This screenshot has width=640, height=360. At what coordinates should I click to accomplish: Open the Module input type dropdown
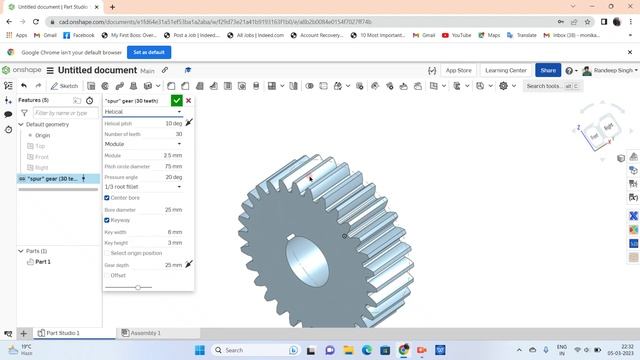[x=143, y=144]
